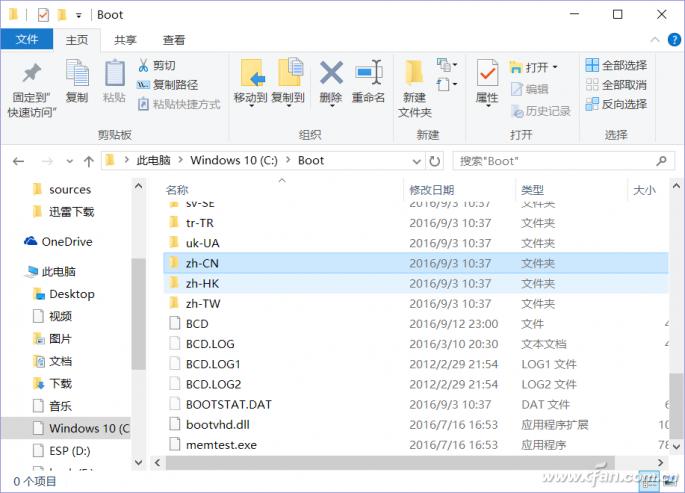Switch to View (查看) tab
Viewport: 685px width, 493px height.
(174, 40)
